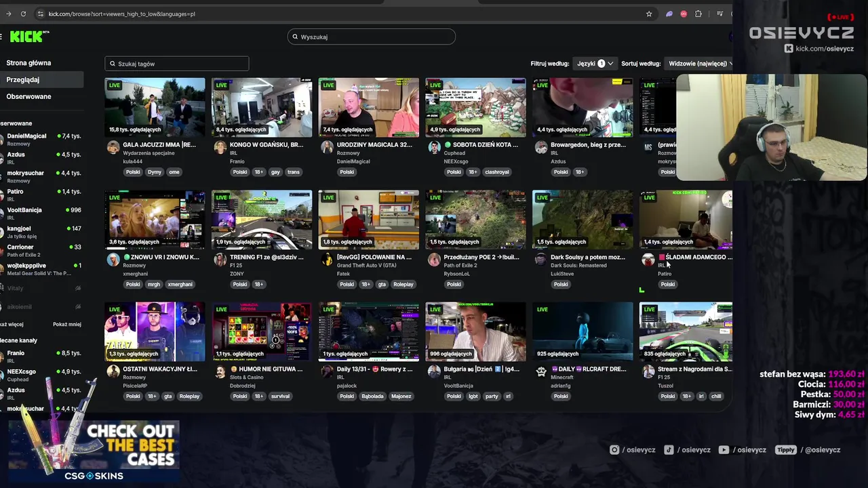Open GALA JACUZZI MMA stream thumbnail
Viewport: 868px width, 488px height.
tap(155, 107)
